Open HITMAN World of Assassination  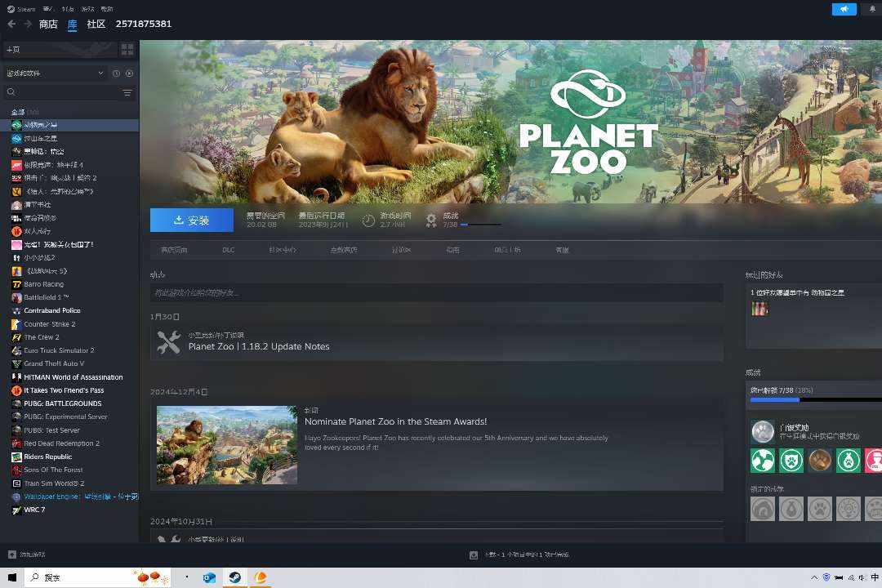73,377
